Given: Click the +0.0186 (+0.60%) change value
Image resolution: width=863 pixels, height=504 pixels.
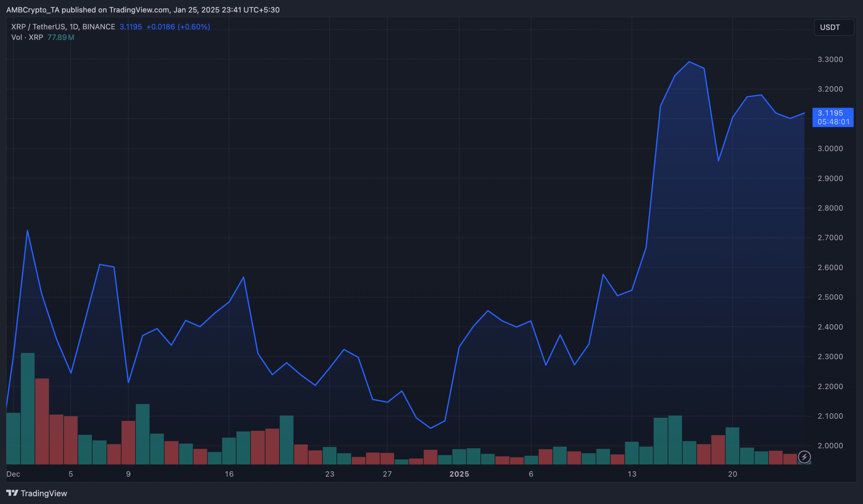Looking at the screenshot, I should [x=178, y=27].
